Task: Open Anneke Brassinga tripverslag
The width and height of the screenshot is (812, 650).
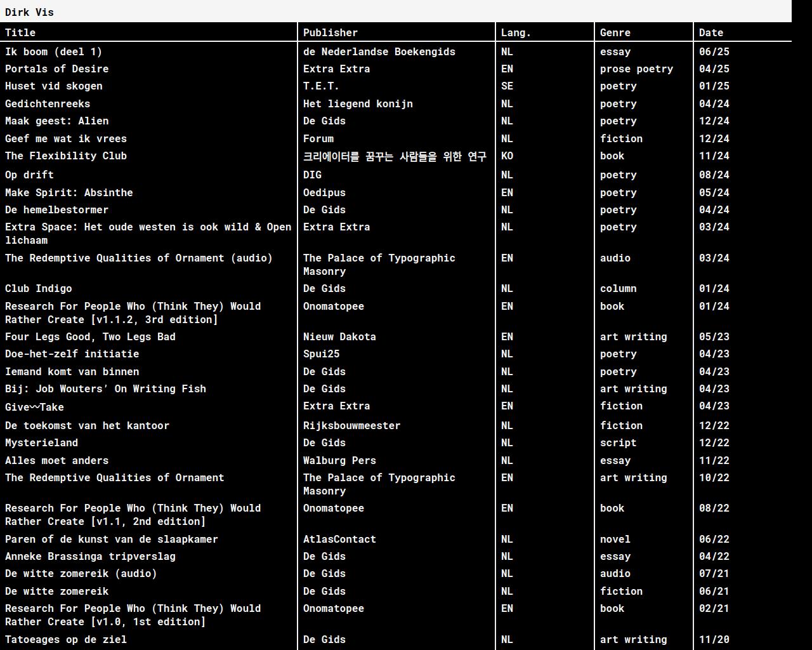Action: pyautogui.click(x=90, y=556)
